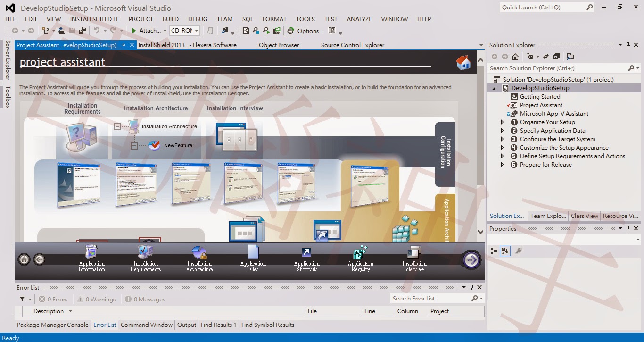
Task: Click the Search Solution Explorer field
Action: 564,68
